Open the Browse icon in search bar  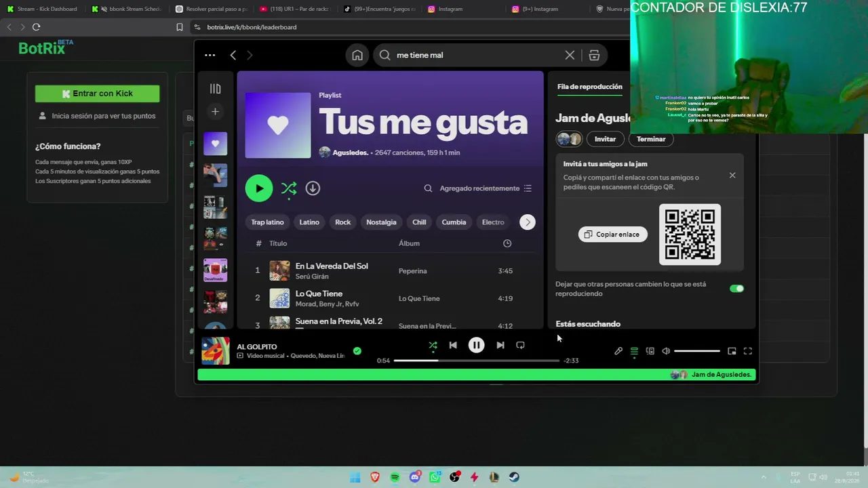[594, 55]
